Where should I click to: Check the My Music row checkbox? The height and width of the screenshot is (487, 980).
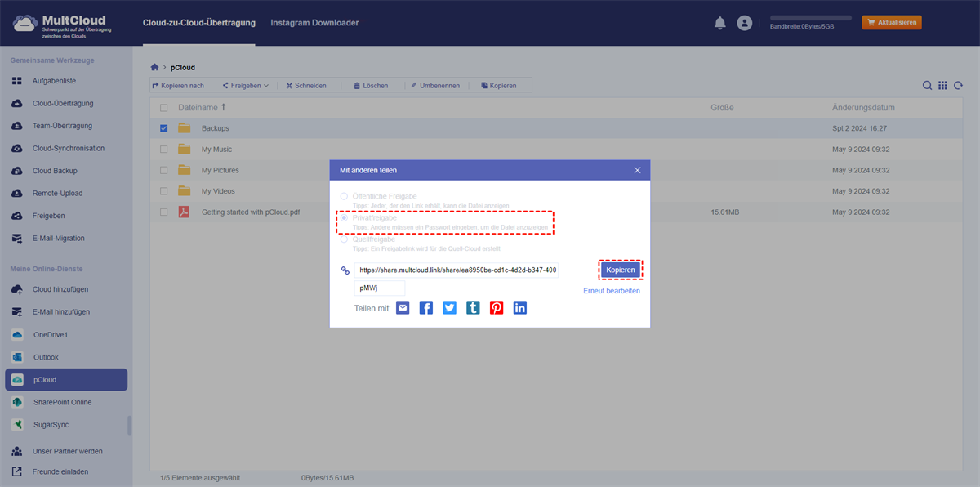click(164, 149)
